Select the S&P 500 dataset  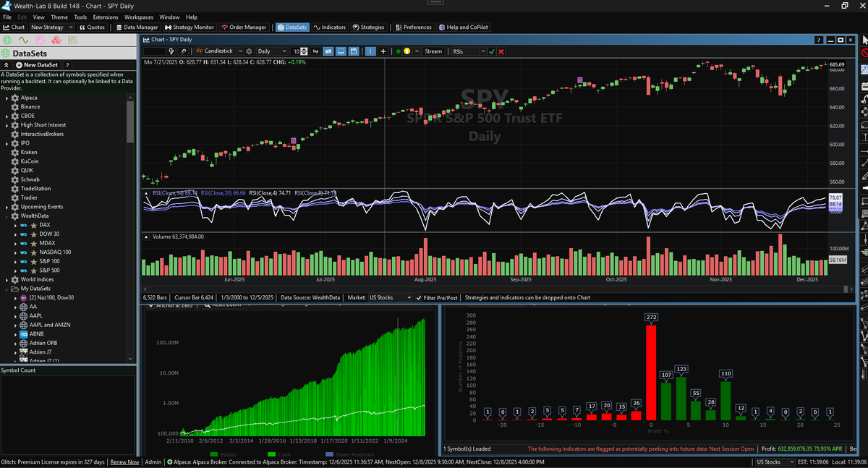(x=49, y=270)
